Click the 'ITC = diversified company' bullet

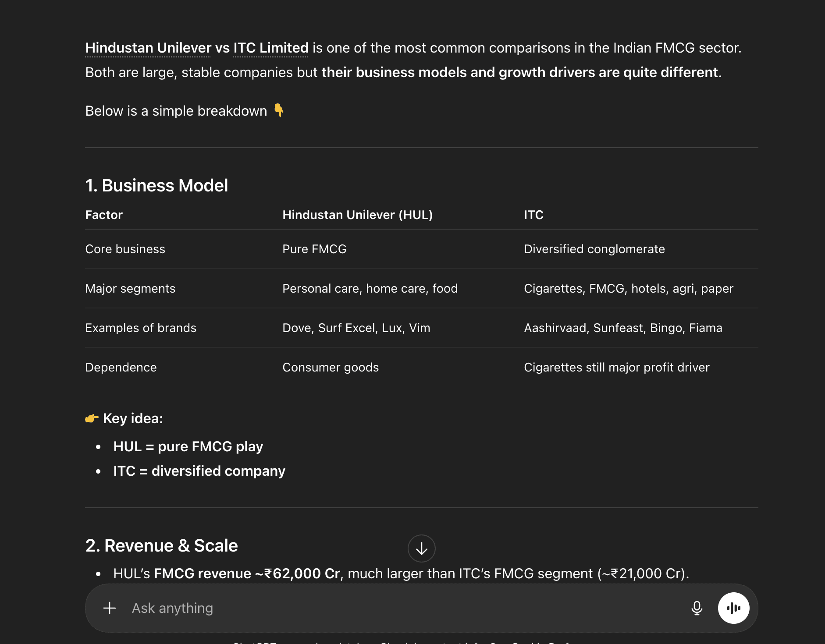(199, 471)
